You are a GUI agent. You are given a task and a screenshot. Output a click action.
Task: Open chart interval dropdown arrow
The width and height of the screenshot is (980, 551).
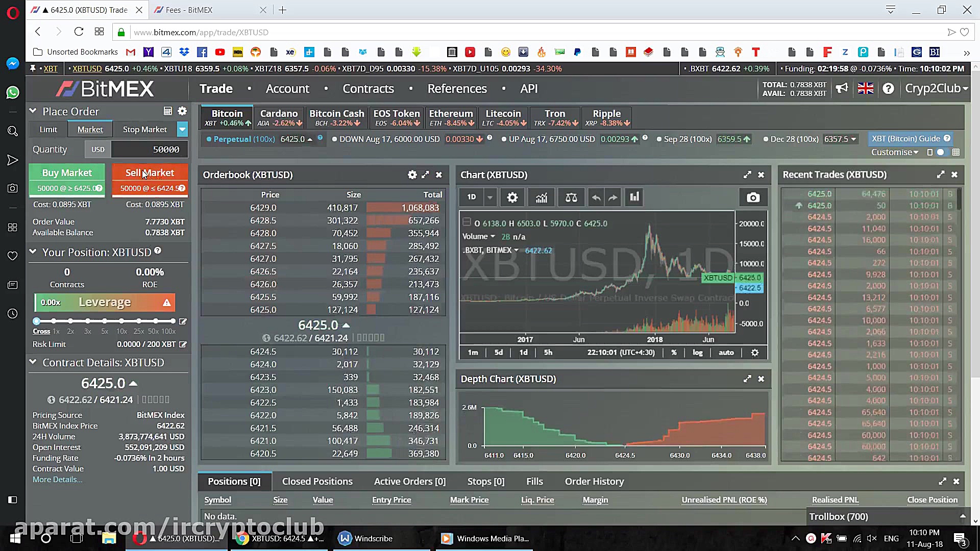pos(489,197)
